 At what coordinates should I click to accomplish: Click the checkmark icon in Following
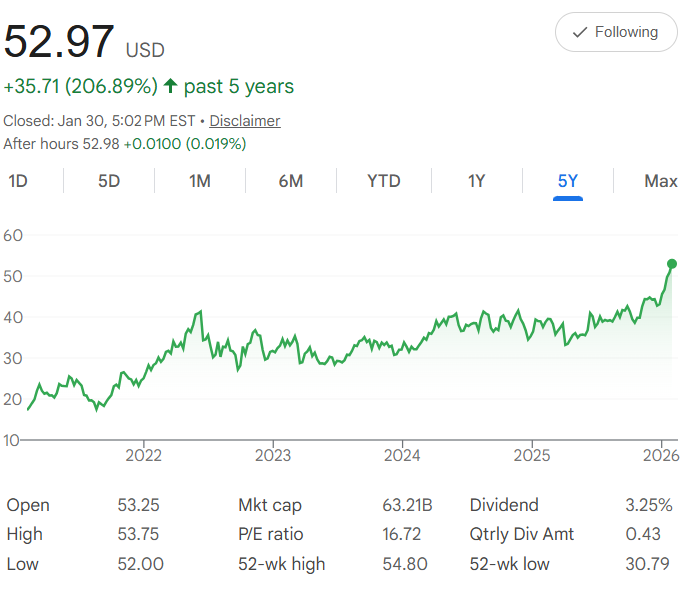579,33
